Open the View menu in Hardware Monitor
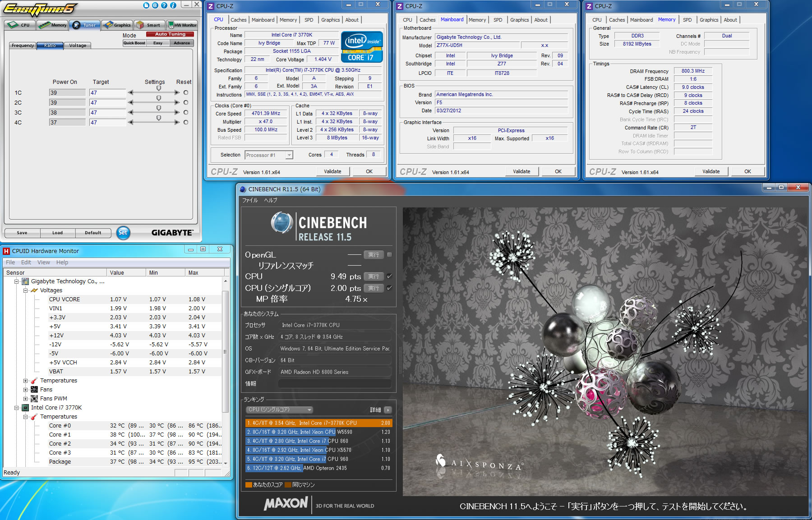The height and width of the screenshot is (520, 812). (x=44, y=262)
